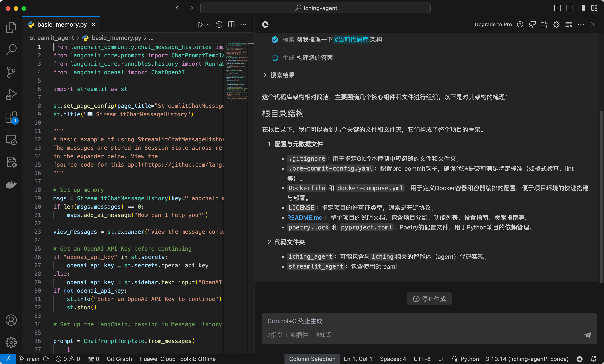
Task: Click the CodeGeeX logo tab in chat panel
Action: point(265,24)
